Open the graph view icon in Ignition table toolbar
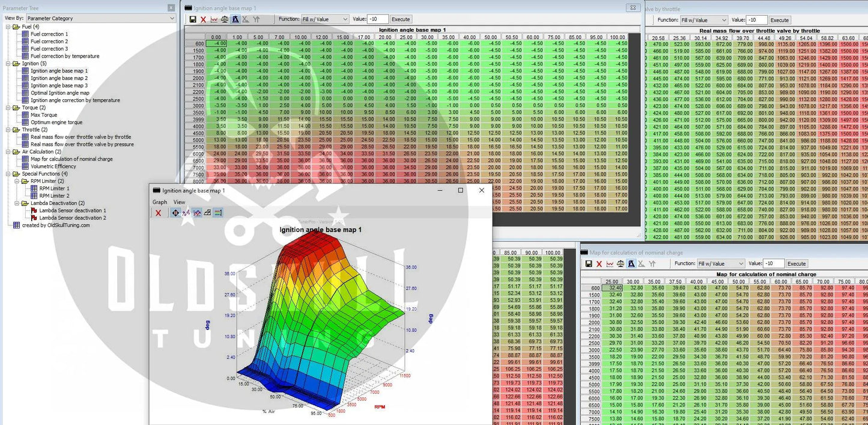This screenshot has height=425, width=868. (214, 19)
